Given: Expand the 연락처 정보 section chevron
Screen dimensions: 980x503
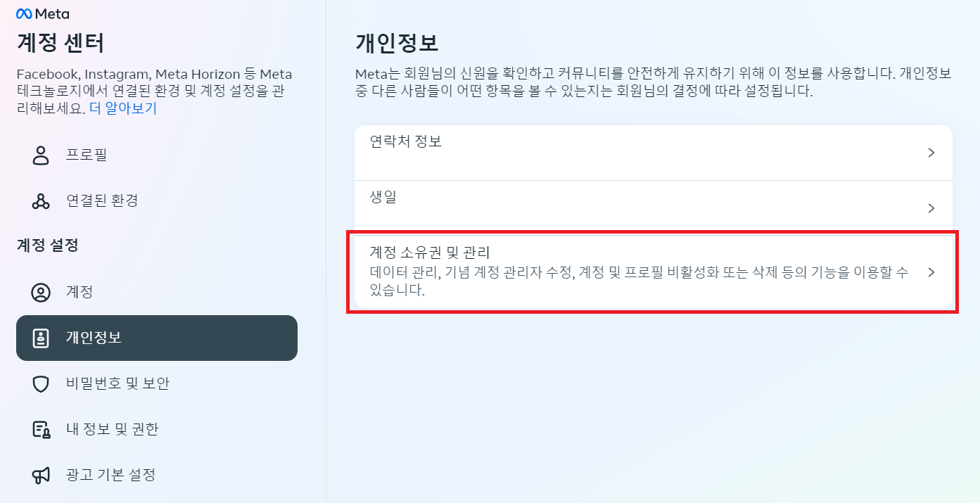Looking at the screenshot, I should (931, 153).
